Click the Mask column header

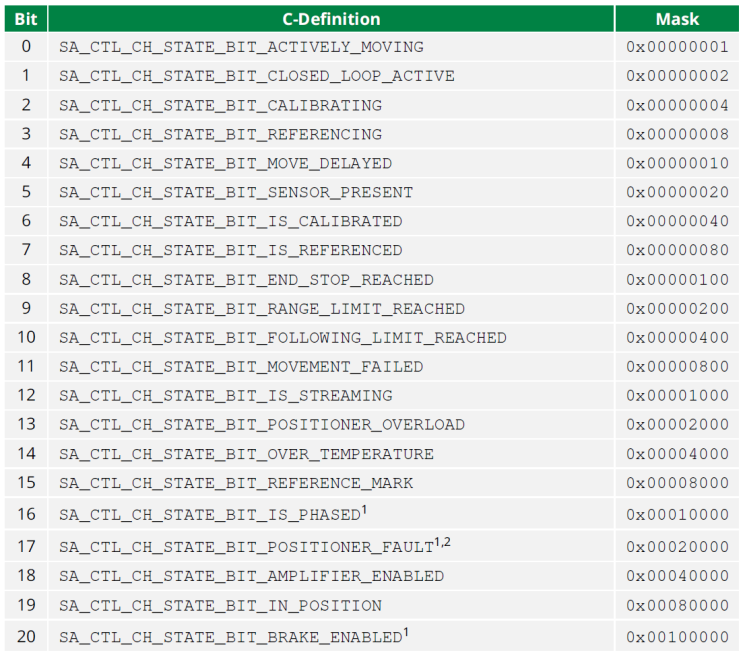pyautogui.click(x=677, y=19)
